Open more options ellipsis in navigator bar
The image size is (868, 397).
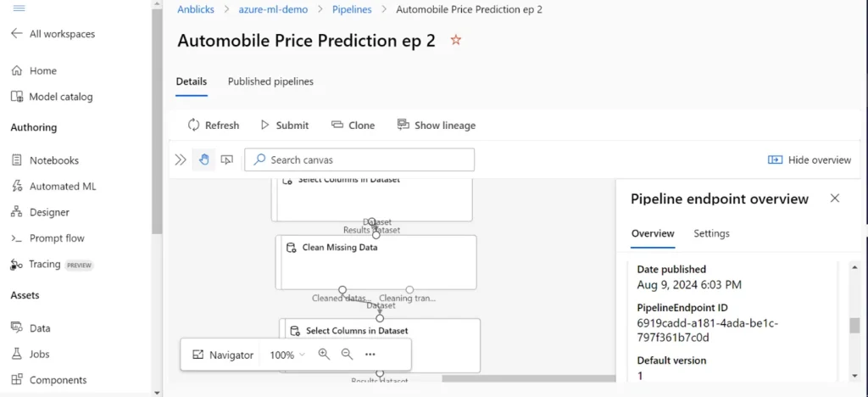point(370,355)
